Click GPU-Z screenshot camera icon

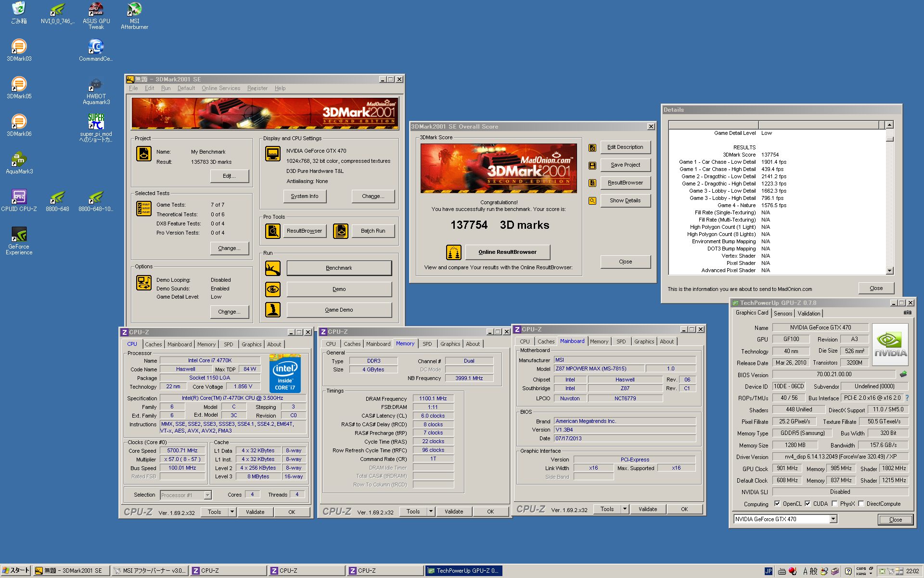907,313
